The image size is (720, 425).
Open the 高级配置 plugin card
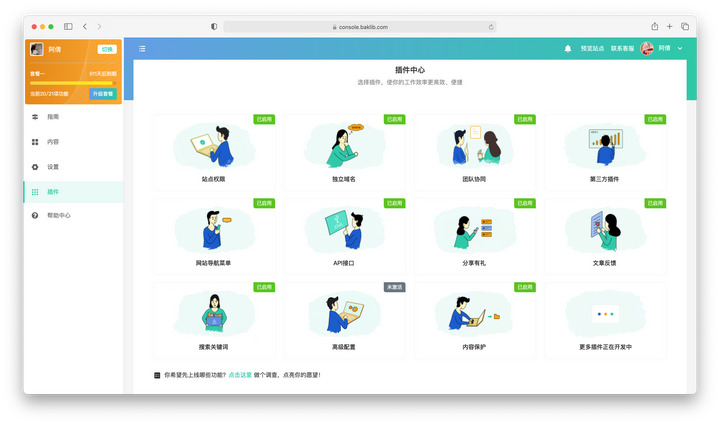click(x=344, y=320)
